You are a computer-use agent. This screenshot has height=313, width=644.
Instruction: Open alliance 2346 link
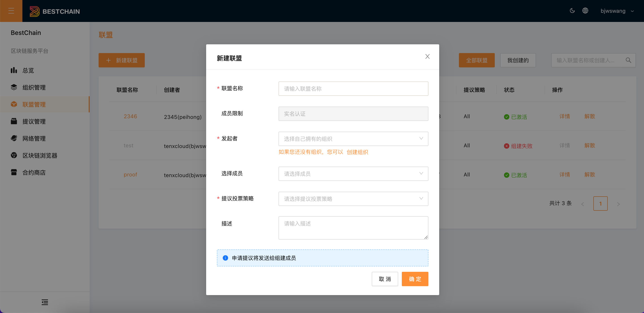[130, 116]
